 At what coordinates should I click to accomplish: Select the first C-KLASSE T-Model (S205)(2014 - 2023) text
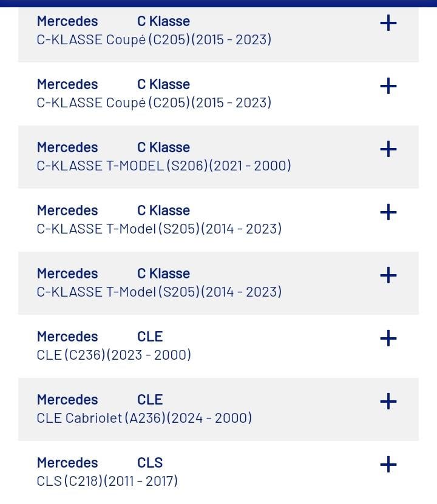159,229
